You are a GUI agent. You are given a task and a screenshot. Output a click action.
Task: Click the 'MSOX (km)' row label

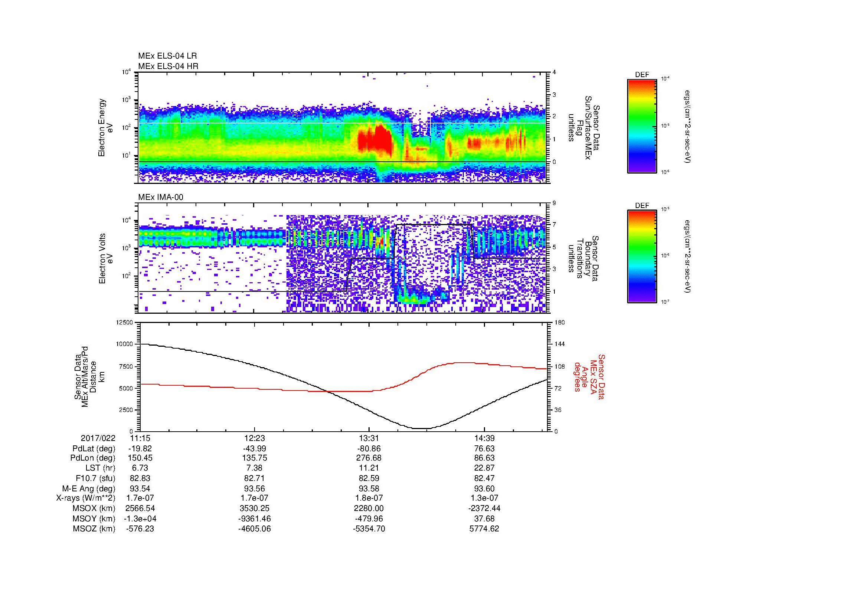tap(94, 508)
